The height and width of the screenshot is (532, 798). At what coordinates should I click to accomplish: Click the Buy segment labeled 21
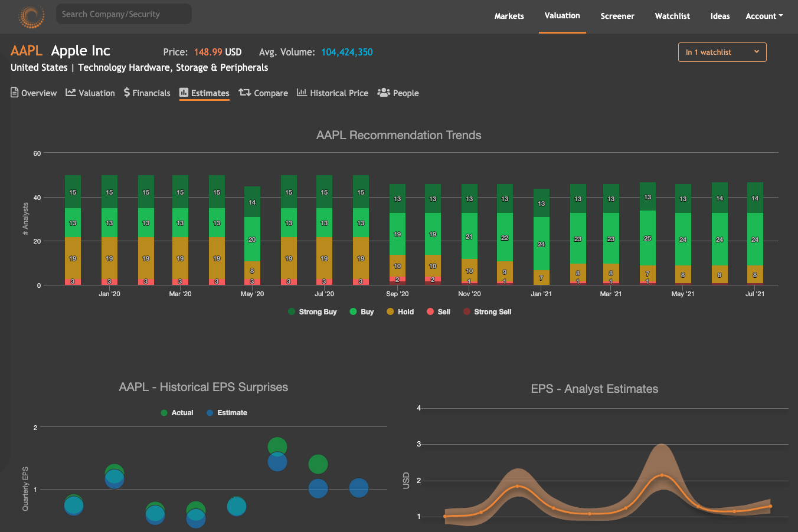469,237
